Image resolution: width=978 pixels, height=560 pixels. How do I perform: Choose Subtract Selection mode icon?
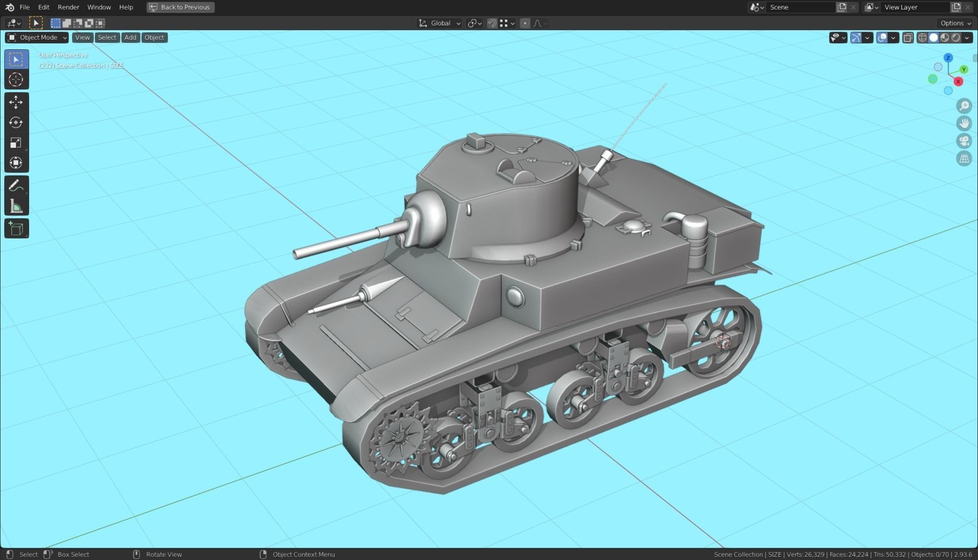(x=78, y=23)
